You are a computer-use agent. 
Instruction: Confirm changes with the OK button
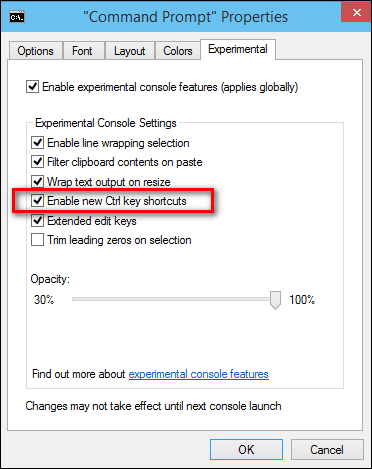click(246, 450)
